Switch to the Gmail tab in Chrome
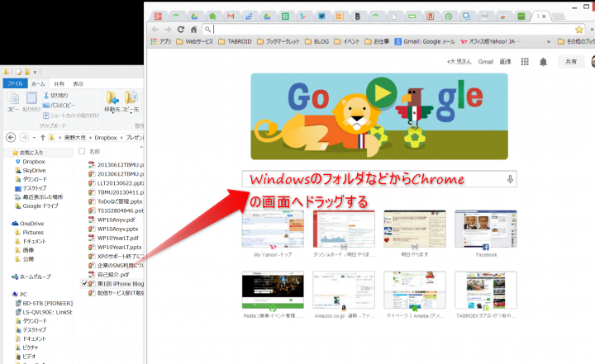595x364 pixels. click(x=231, y=17)
